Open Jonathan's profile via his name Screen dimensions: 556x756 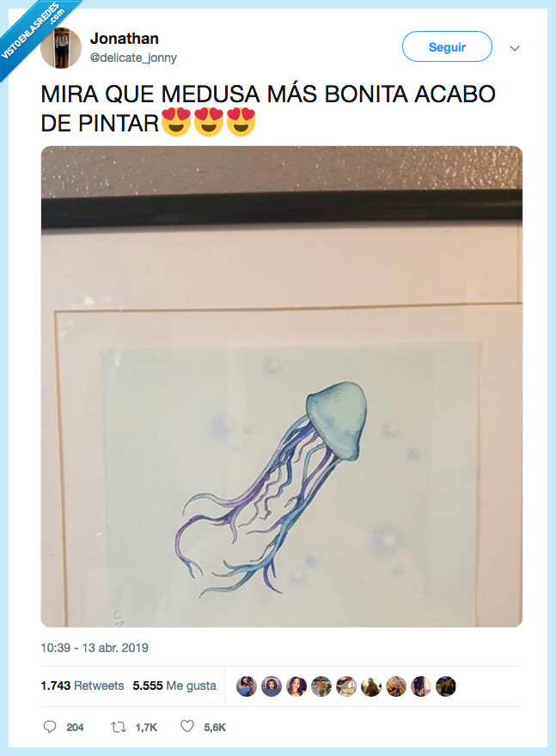tap(125, 38)
